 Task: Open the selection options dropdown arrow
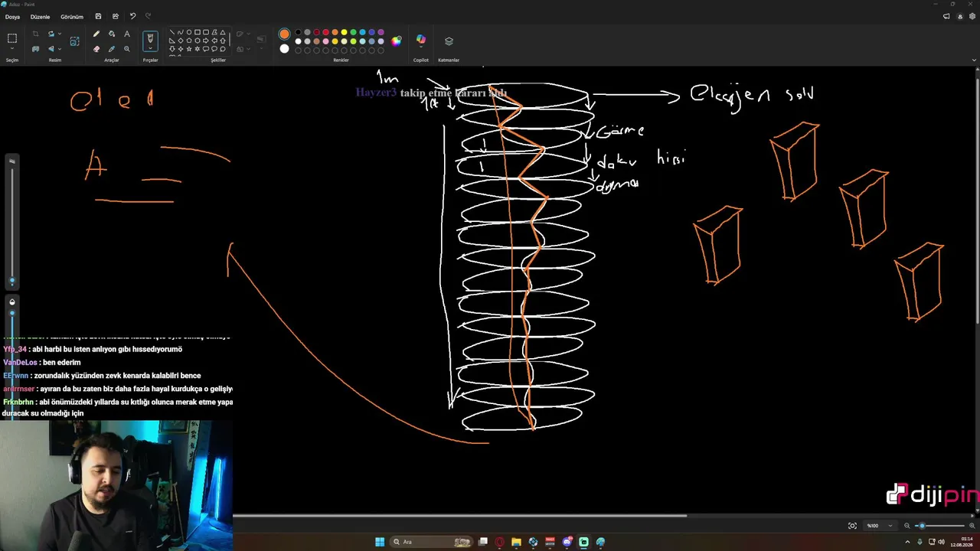point(12,50)
